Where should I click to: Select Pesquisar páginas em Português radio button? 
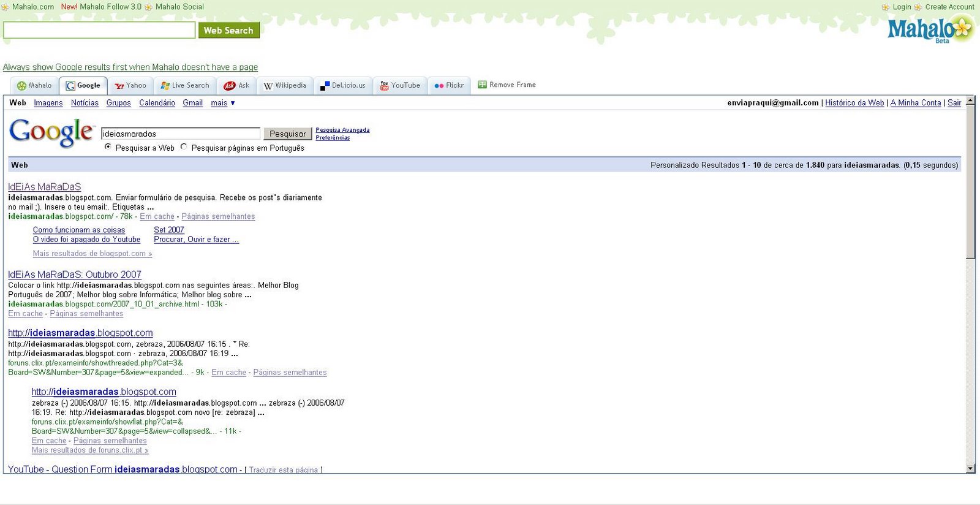point(184,147)
